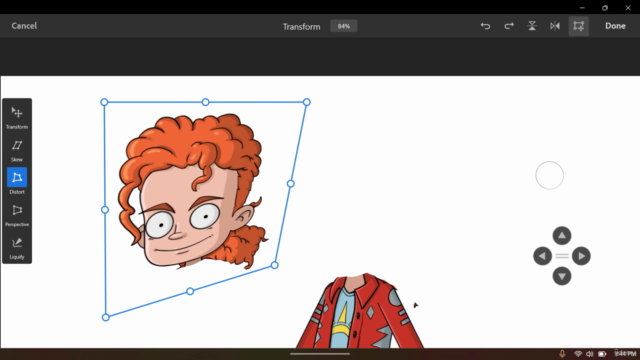The width and height of the screenshot is (640, 360).
Task: Select the Liquify tool
Action: [17, 248]
